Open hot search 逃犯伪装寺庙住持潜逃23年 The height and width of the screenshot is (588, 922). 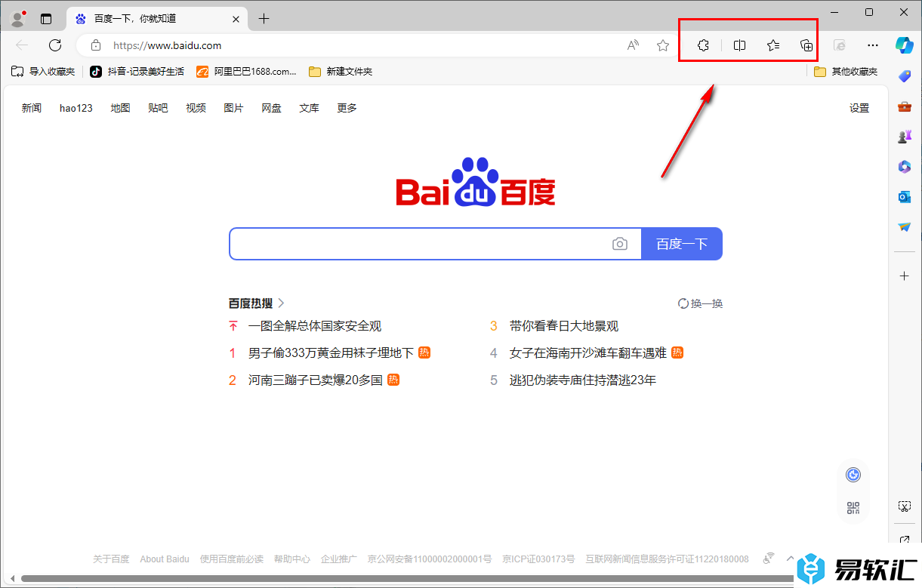click(583, 380)
